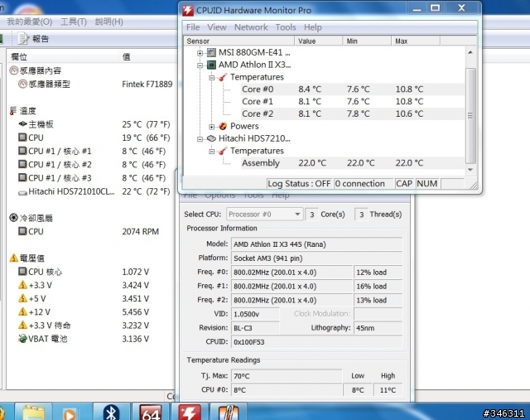Click the 報告 report toolbar button

point(33,39)
